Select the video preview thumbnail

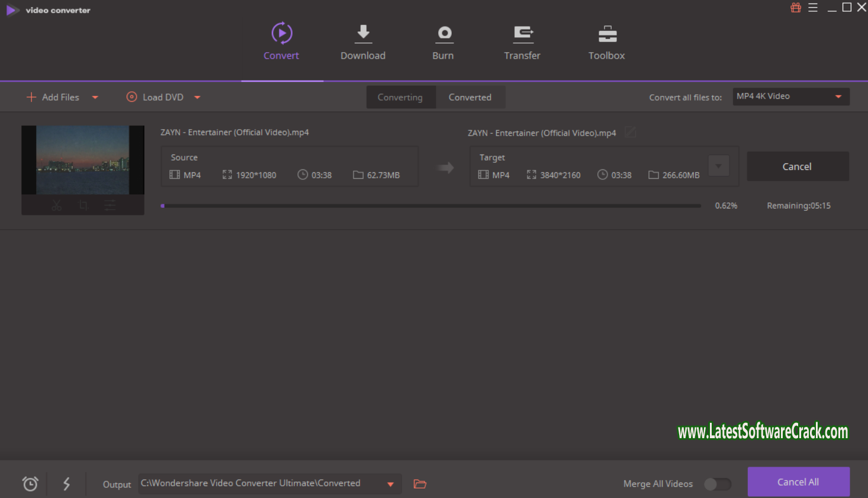point(83,160)
